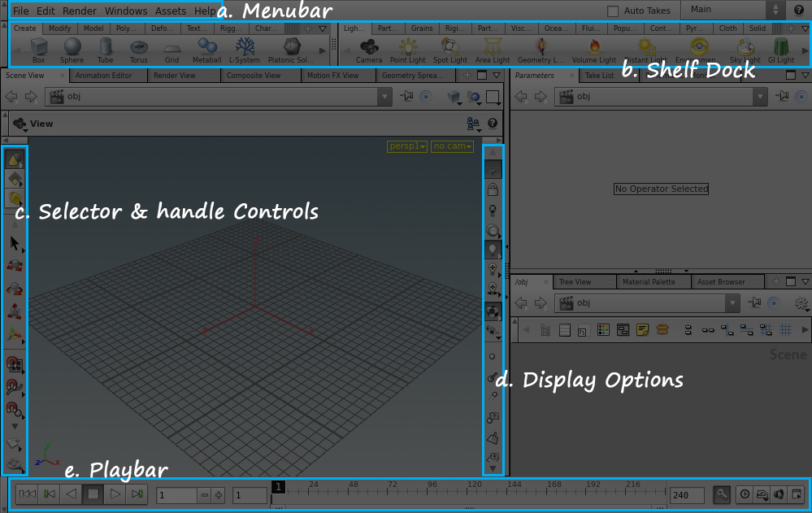
Task: Add a Camera from the shelf
Action: 369,50
